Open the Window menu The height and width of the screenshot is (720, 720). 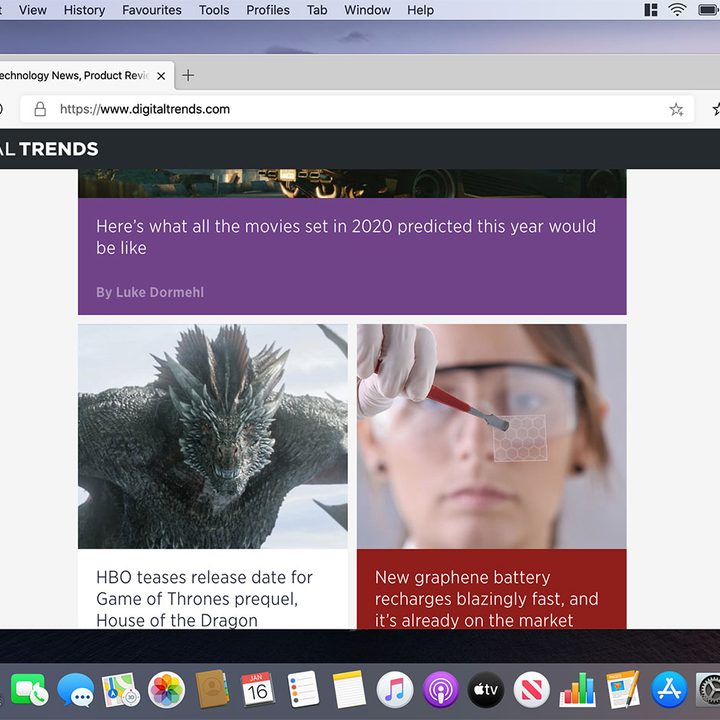367,10
